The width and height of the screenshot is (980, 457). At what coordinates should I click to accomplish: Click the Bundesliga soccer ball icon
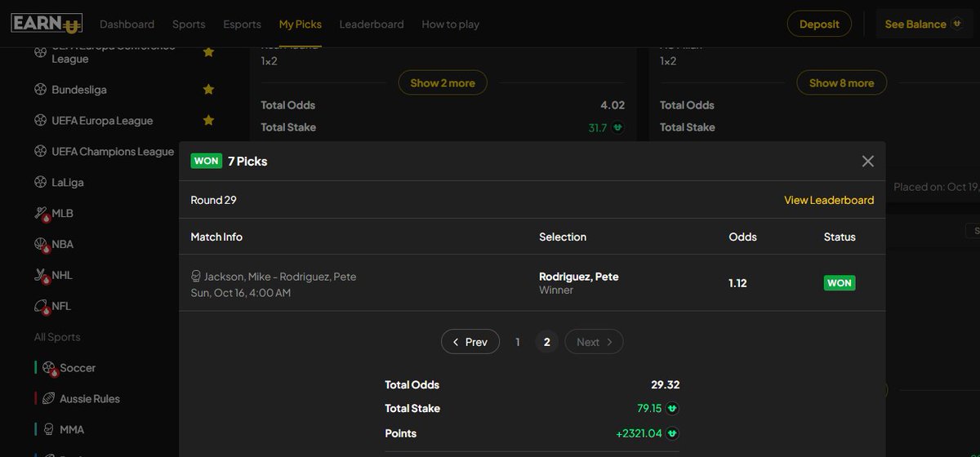(40, 90)
